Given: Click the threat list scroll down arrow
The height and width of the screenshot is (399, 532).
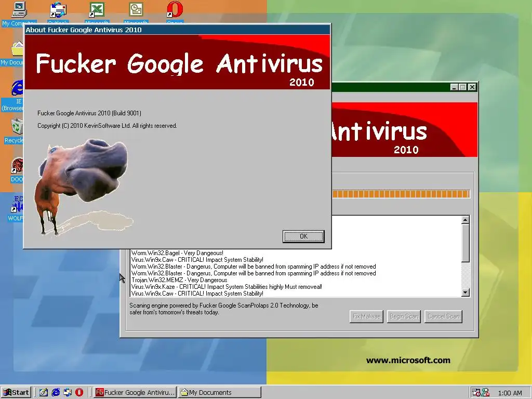Looking at the screenshot, I should [465, 292].
